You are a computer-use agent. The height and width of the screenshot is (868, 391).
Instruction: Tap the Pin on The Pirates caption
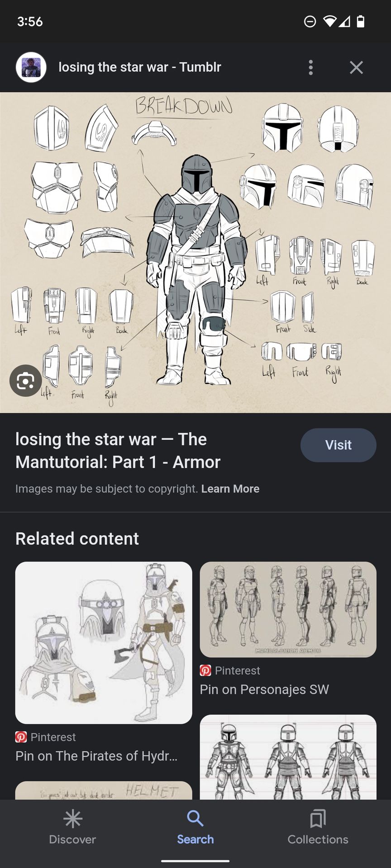pos(96,756)
